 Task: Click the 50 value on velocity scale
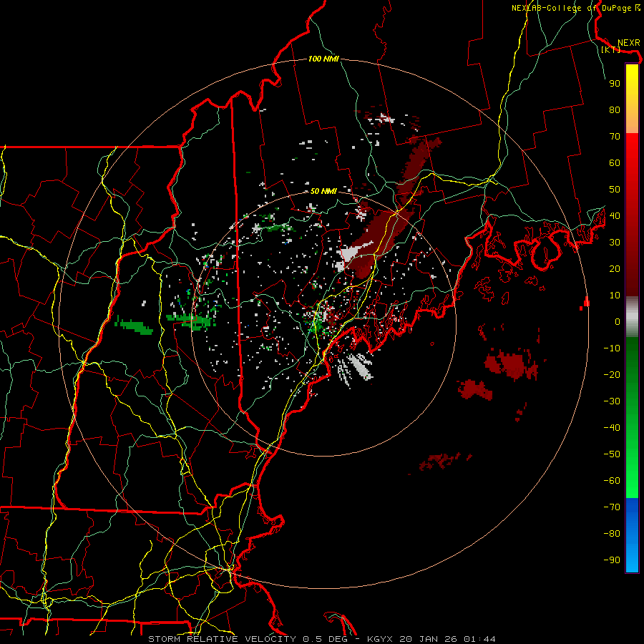pyautogui.click(x=615, y=190)
